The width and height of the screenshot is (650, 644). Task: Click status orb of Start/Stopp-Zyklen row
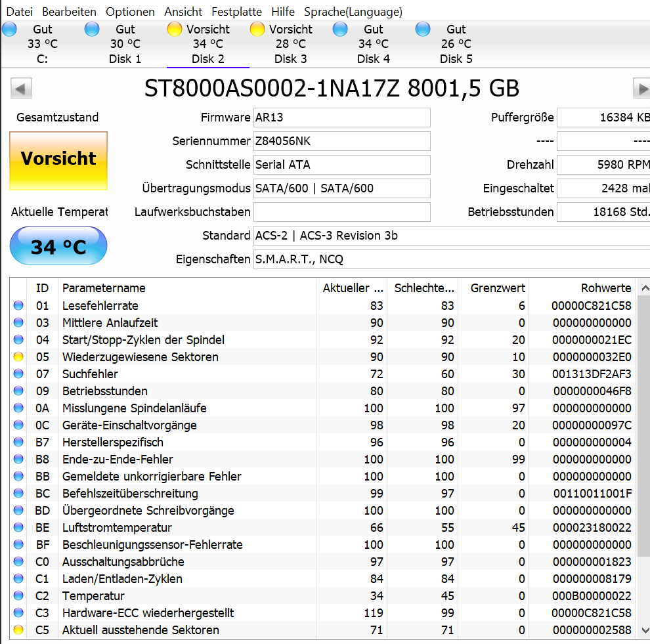coord(18,339)
